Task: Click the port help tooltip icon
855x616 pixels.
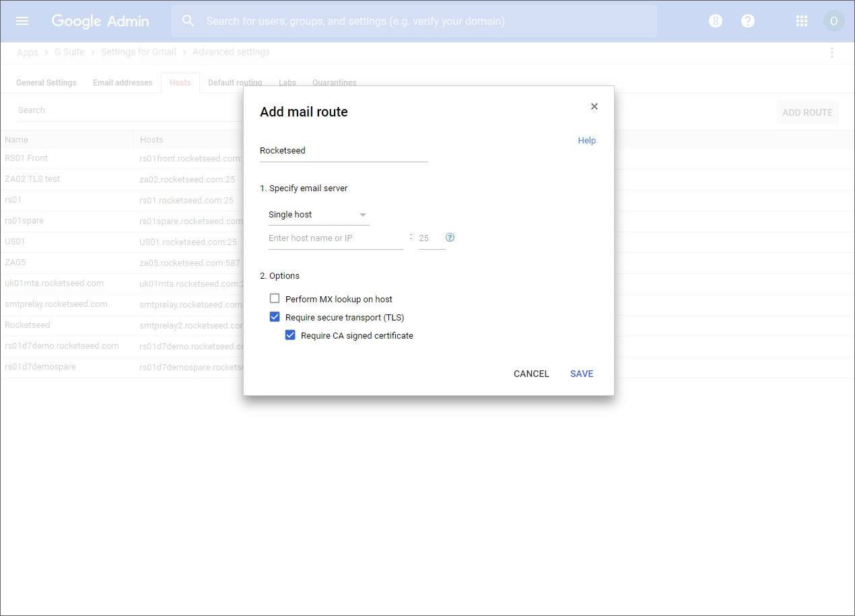Action: (450, 237)
